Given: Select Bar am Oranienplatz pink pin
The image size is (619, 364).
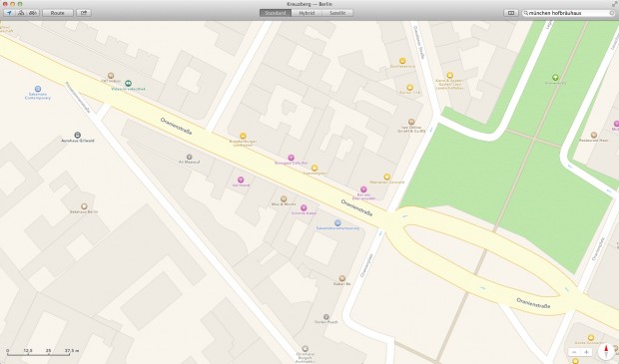Looking at the screenshot, I should click(363, 189).
